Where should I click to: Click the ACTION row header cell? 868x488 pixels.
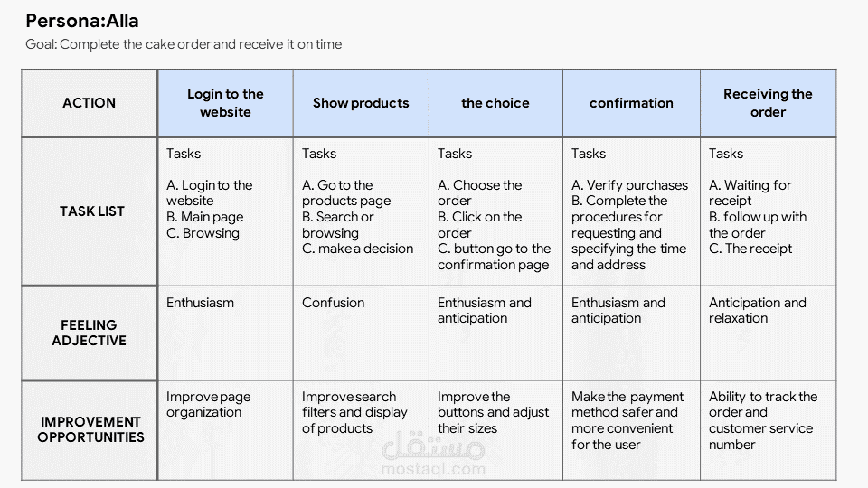click(x=89, y=103)
